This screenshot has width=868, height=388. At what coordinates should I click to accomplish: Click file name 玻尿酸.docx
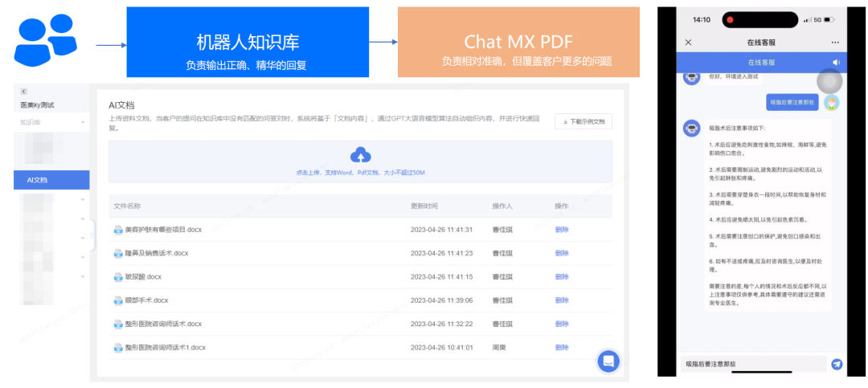coord(143,277)
